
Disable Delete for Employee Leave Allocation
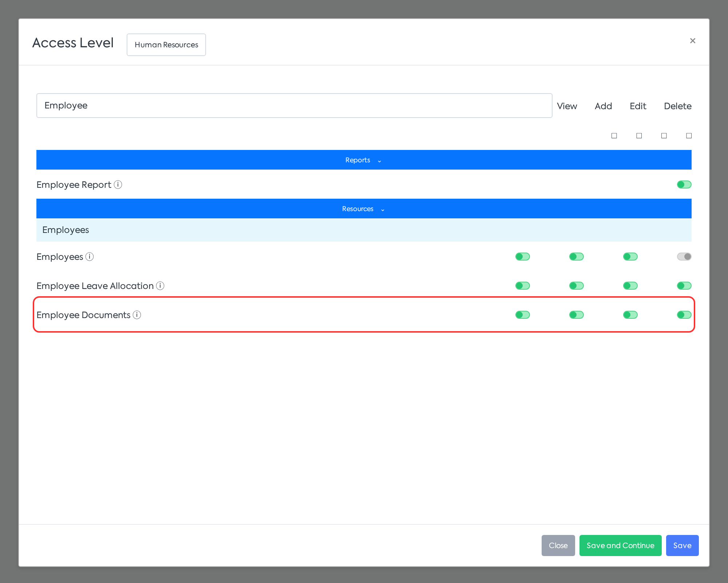684,286
